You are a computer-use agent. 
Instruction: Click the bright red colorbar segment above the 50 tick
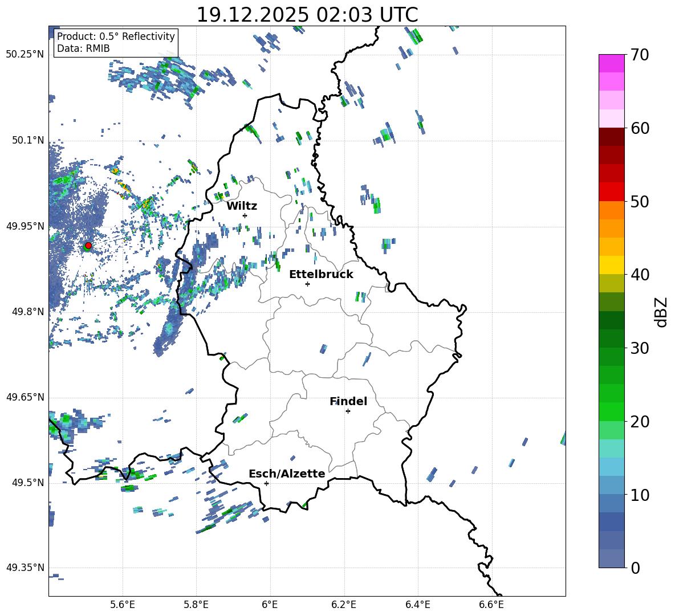point(611,192)
